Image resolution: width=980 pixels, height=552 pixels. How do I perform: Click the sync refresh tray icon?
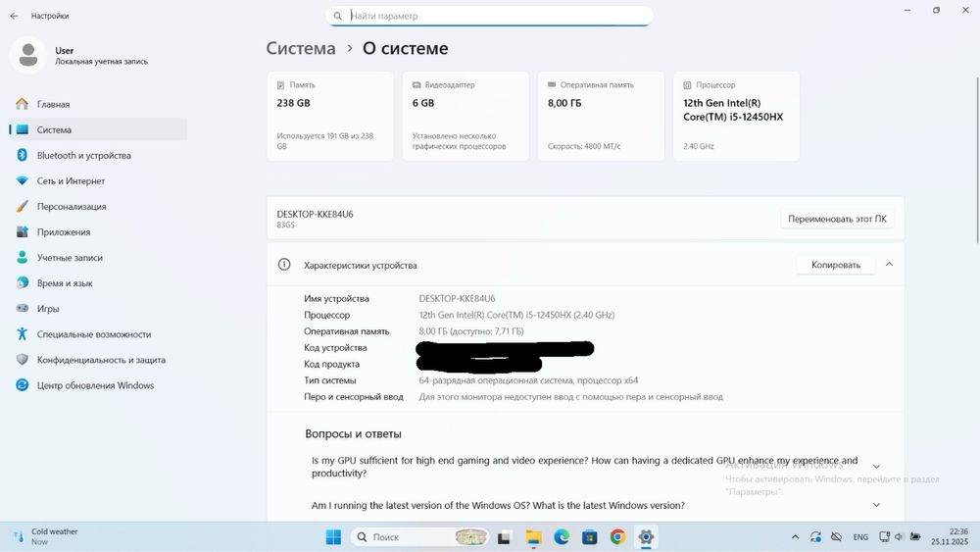click(x=815, y=537)
